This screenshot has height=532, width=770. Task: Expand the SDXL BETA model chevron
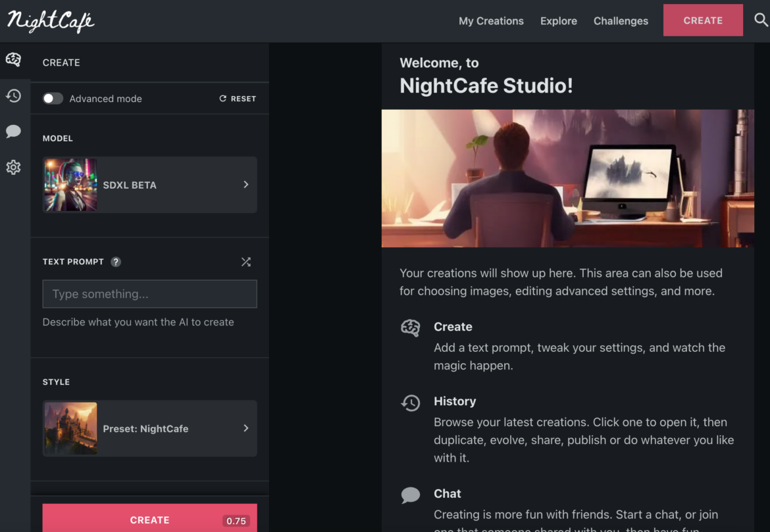(x=246, y=185)
